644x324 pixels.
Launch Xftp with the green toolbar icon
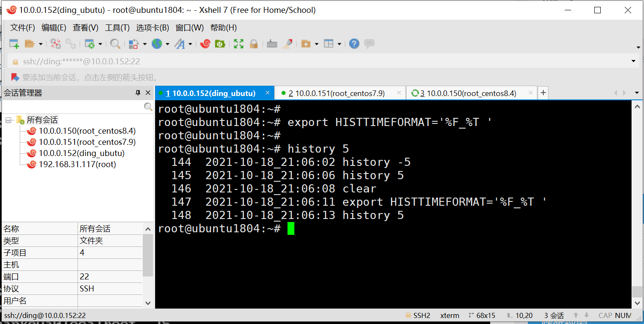(x=220, y=44)
